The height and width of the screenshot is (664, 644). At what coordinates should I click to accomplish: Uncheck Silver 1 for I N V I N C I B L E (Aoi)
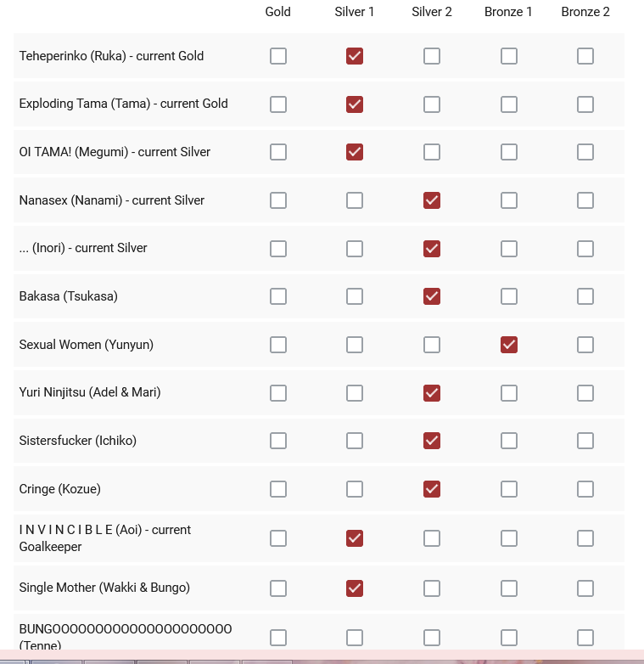click(x=355, y=538)
